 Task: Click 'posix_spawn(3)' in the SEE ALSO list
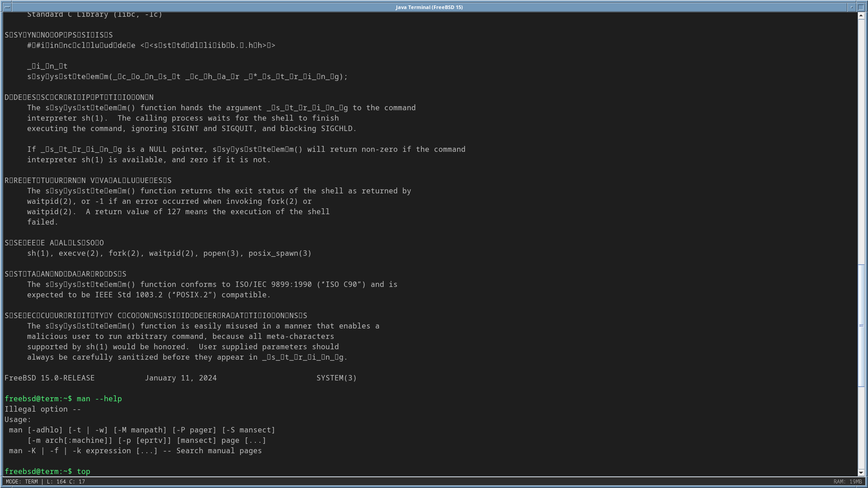click(280, 253)
